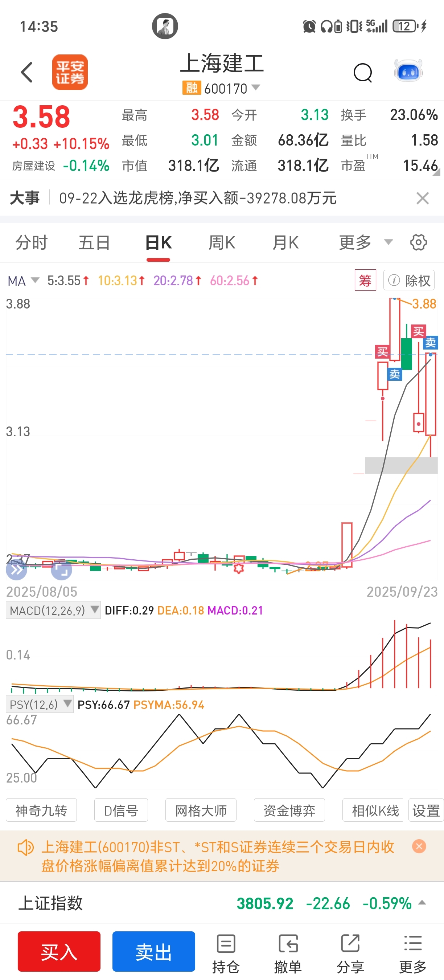Image resolution: width=444 pixels, height=980 pixels.
Task: Tap the speaker announcement icon
Action: point(25,848)
